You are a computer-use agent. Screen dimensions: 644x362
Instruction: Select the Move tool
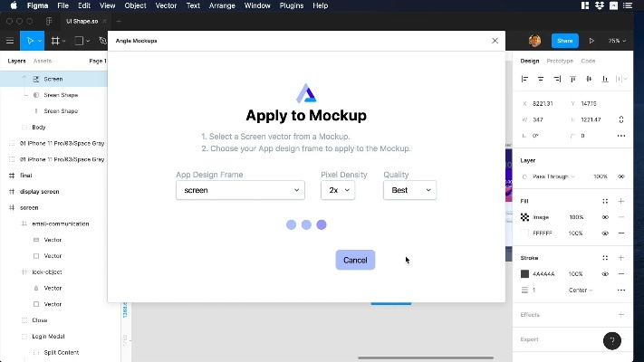tap(30, 41)
